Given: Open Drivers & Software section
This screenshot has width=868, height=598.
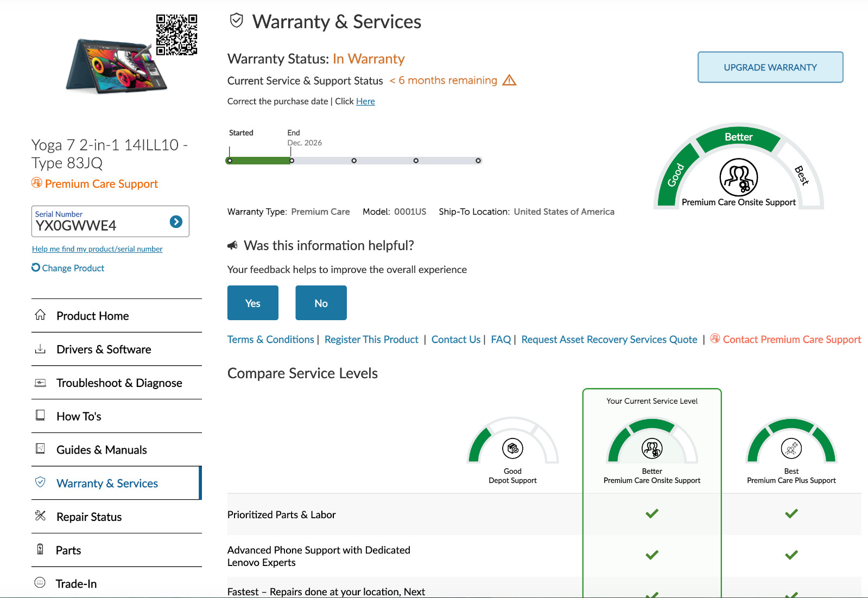Looking at the screenshot, I should point(117,349).
